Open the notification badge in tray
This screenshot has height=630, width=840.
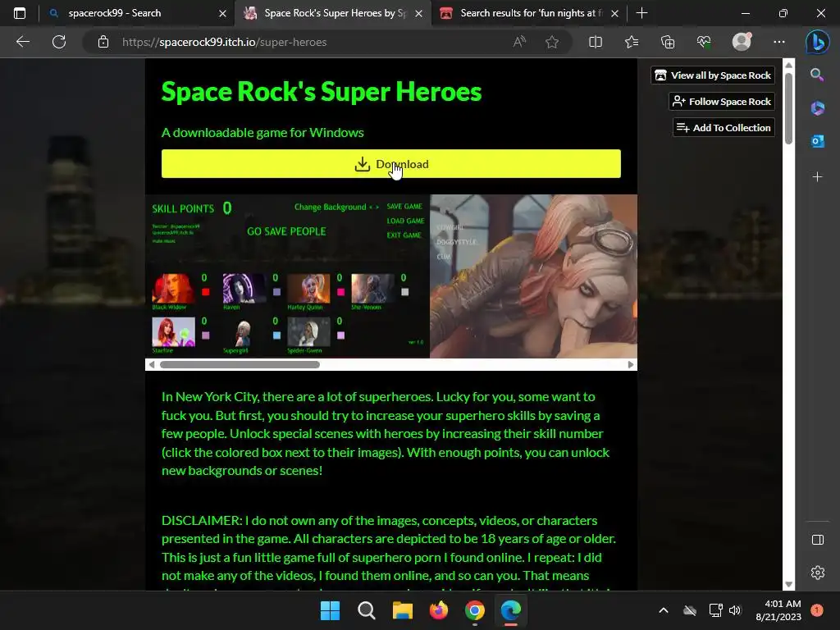(817, 610)
